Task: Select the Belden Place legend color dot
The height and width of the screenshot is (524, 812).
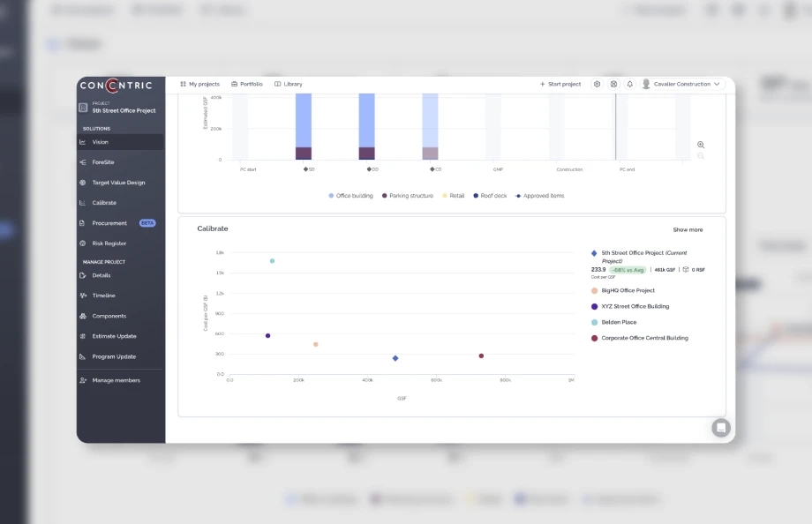Action: click(x=594, y=323)
